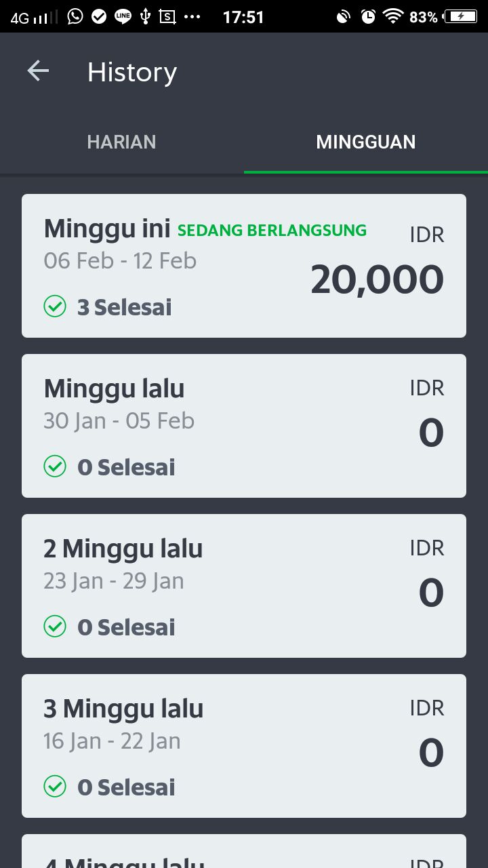
Task: Tap the check icon in the 16 Jan - 22 Jan card
Action: [55, 787]
